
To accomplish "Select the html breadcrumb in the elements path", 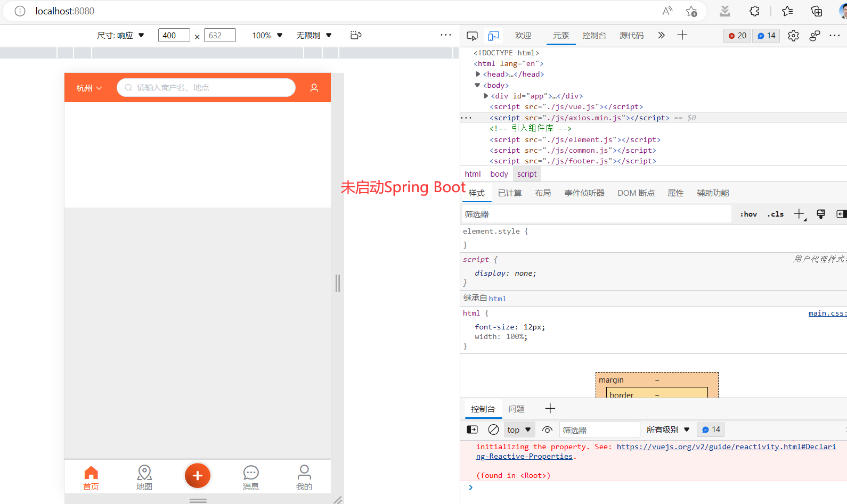I will 473,173.
